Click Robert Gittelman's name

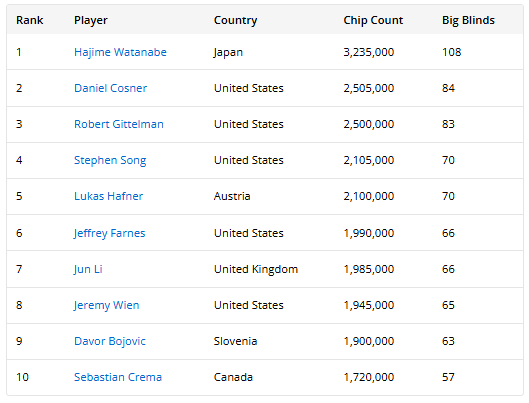coord(119,124)
